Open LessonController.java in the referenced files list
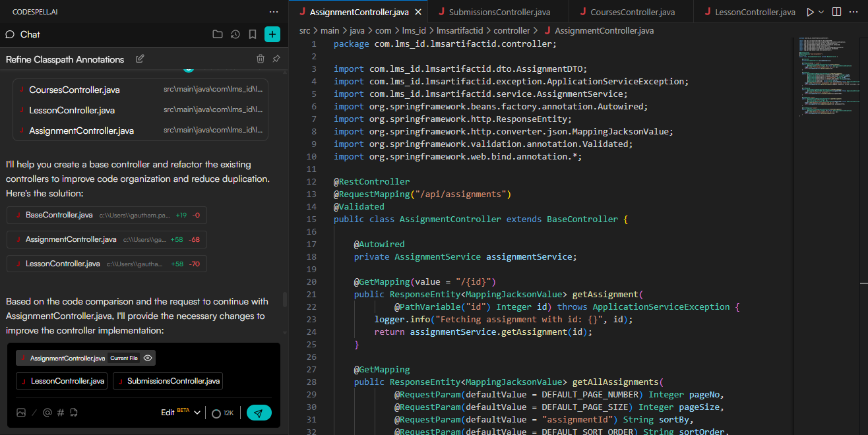This screenshot has width=868, height=435. coord(140,110)
